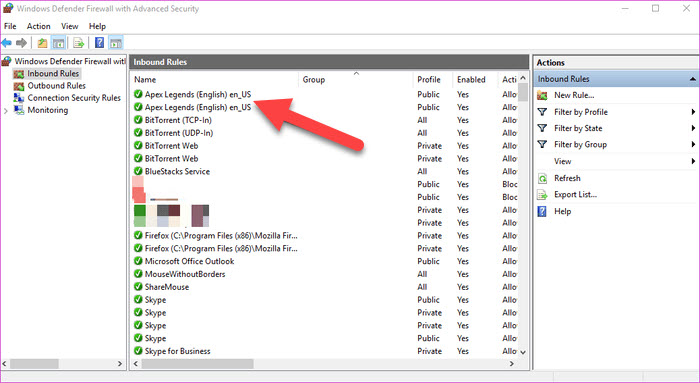Select Connection Security Rules in the tree
The width and height of the screenshot is (700, 383).
click(74, 98)
